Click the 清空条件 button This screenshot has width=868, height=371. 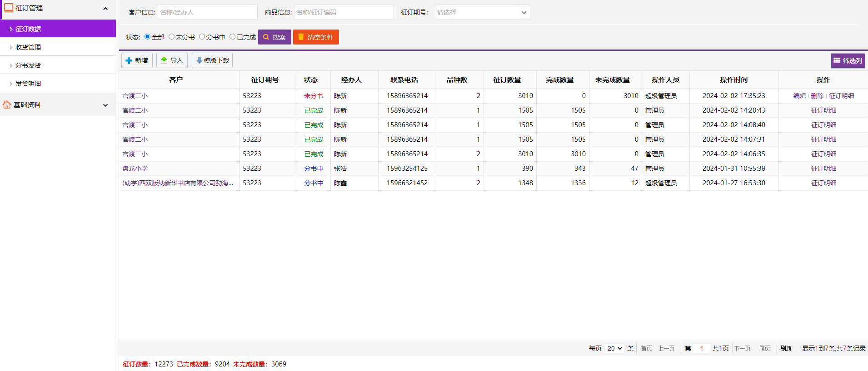pyautogui.click(x=316, y=37)
